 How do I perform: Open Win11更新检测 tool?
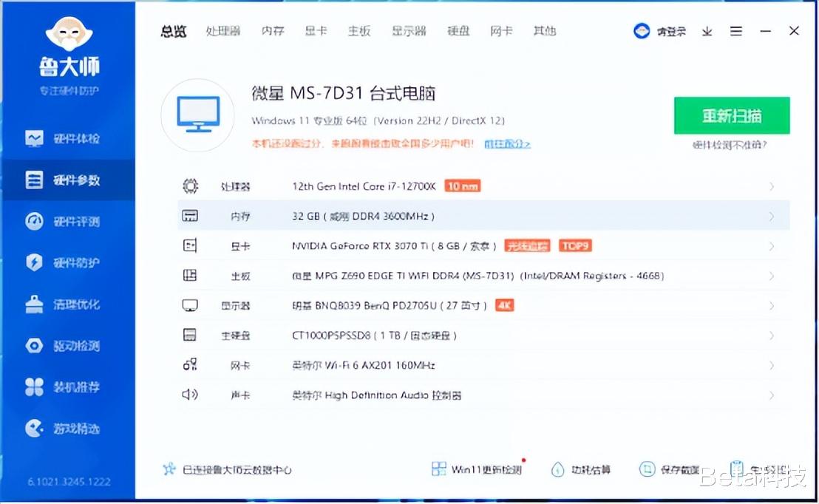[476, 469]
